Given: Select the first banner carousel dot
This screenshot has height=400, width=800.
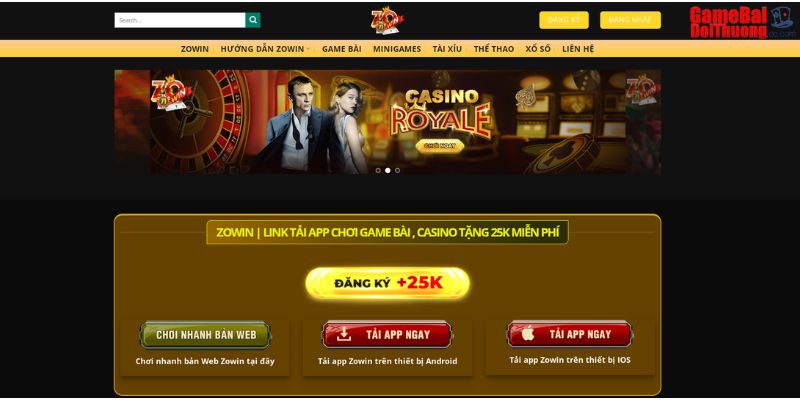Looking at the screenshot, I should [378, 170].
